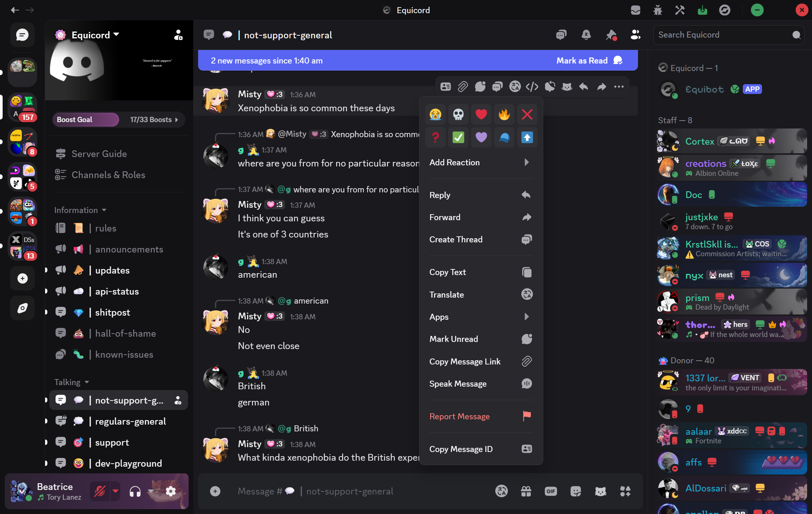React with the skull emoji
The height and width of the screenshot is (514, 812).
(458, 114)
